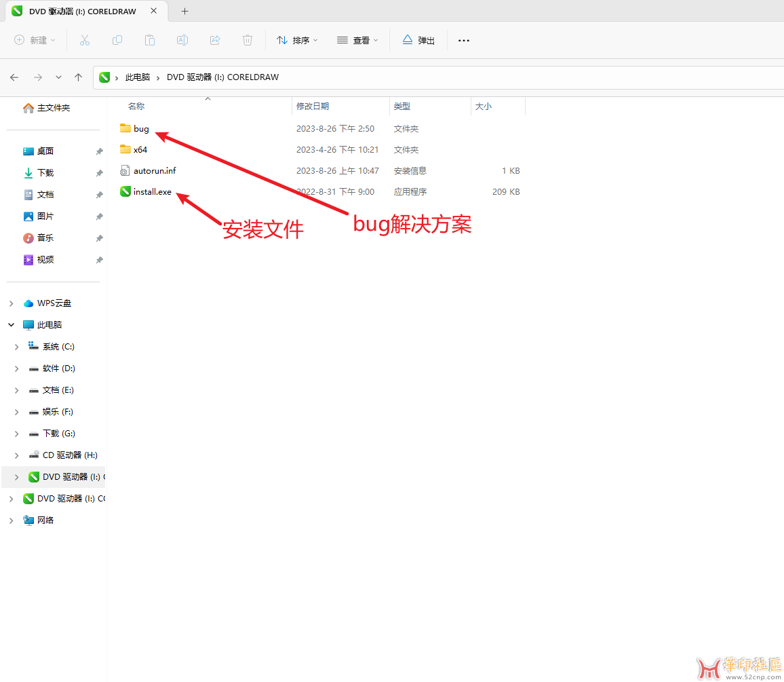Select the bug folder
Screen dimensions: 784x682
point(141,128)
